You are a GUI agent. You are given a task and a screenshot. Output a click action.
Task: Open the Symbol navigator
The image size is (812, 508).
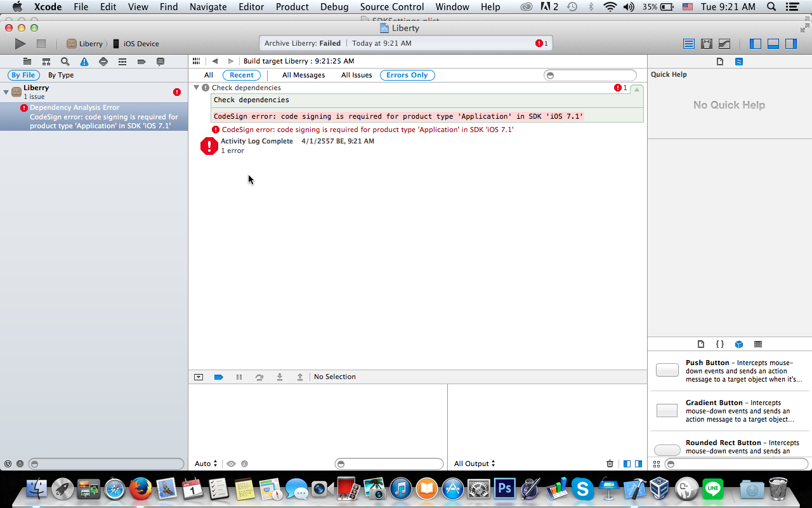coord(46,62)
